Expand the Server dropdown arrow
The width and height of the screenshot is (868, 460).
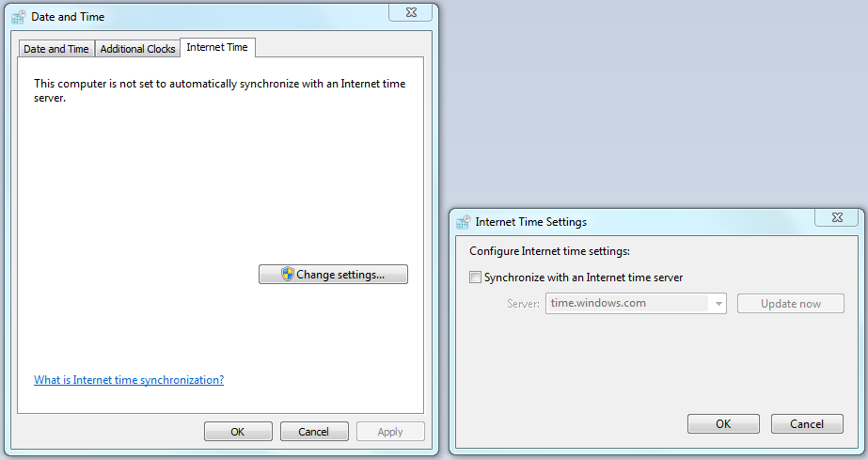(718, 304)
